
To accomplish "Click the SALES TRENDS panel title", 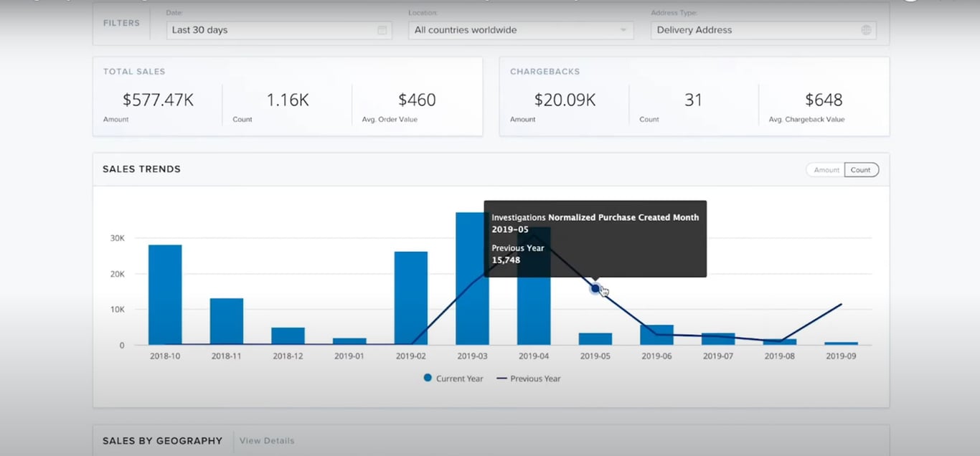I will point(141,168).
